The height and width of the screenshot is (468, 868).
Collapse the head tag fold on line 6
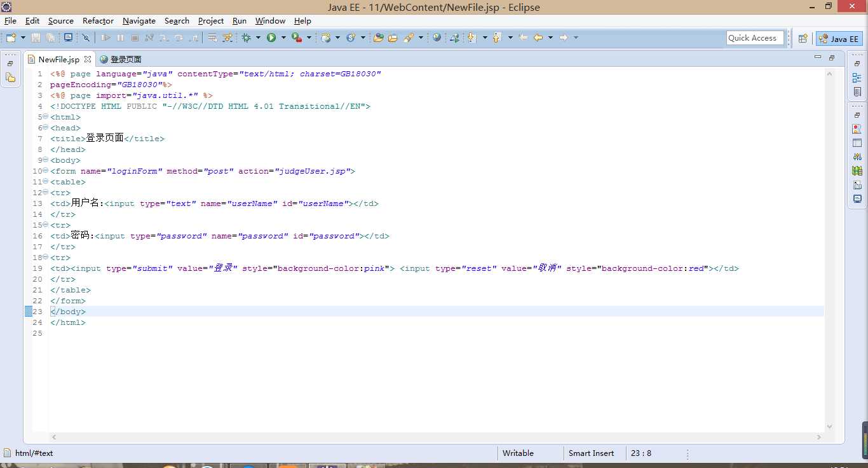point(45,128)
